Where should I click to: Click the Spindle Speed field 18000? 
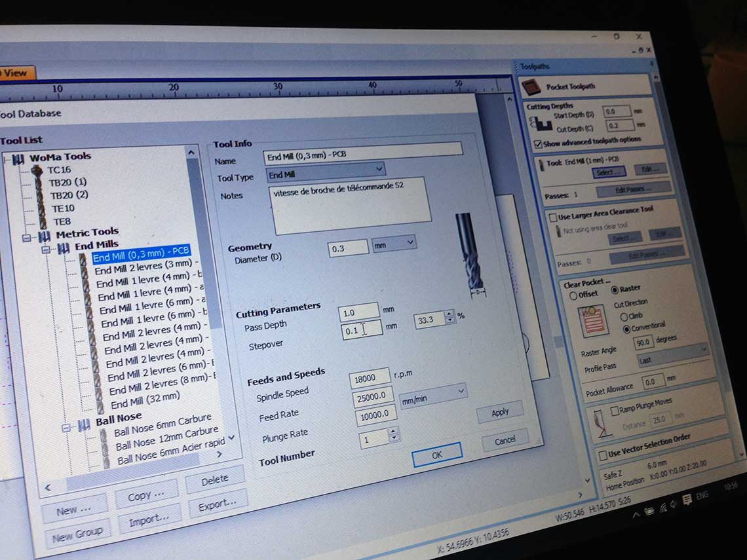click(x=369, y=378)
